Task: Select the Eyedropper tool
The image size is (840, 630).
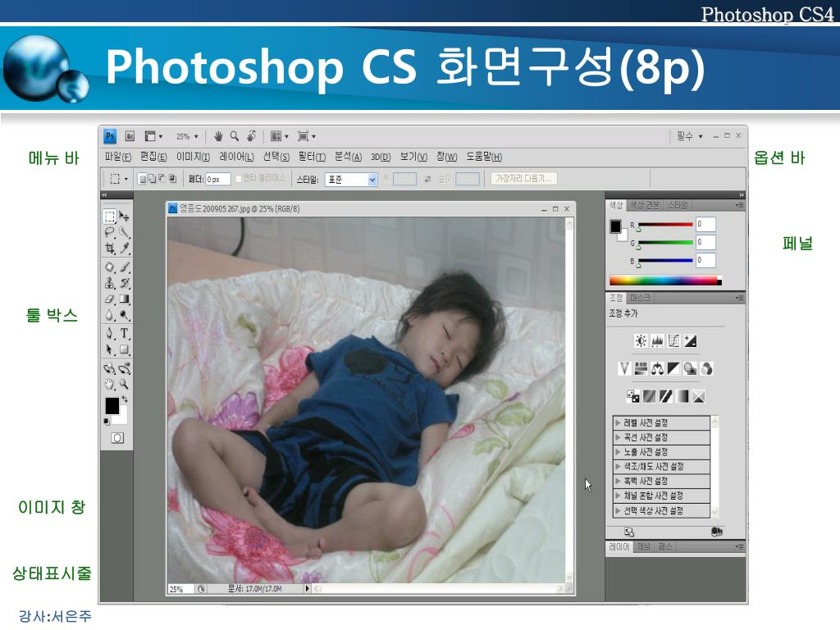Action: click(x=125, y=249)
